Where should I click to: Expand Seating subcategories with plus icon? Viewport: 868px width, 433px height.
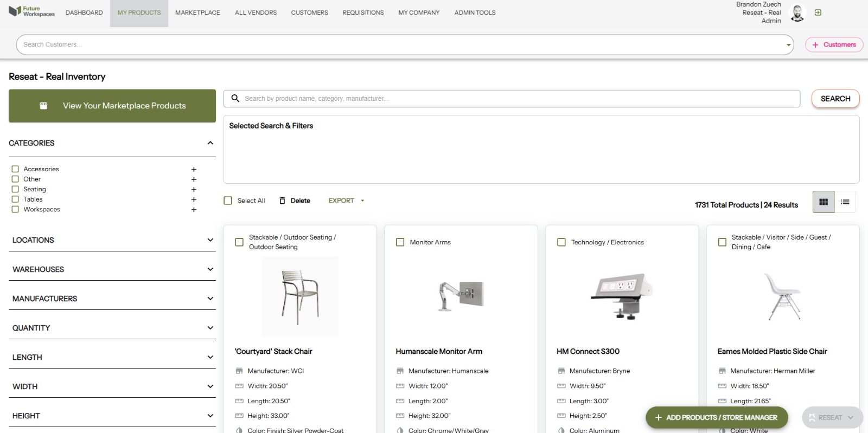194,190
